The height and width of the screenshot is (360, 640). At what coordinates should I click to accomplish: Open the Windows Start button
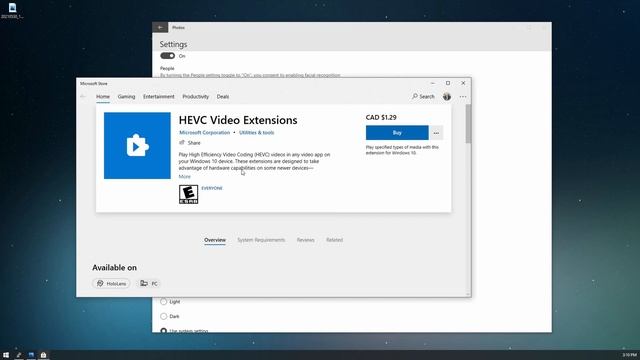click(6, 355)
